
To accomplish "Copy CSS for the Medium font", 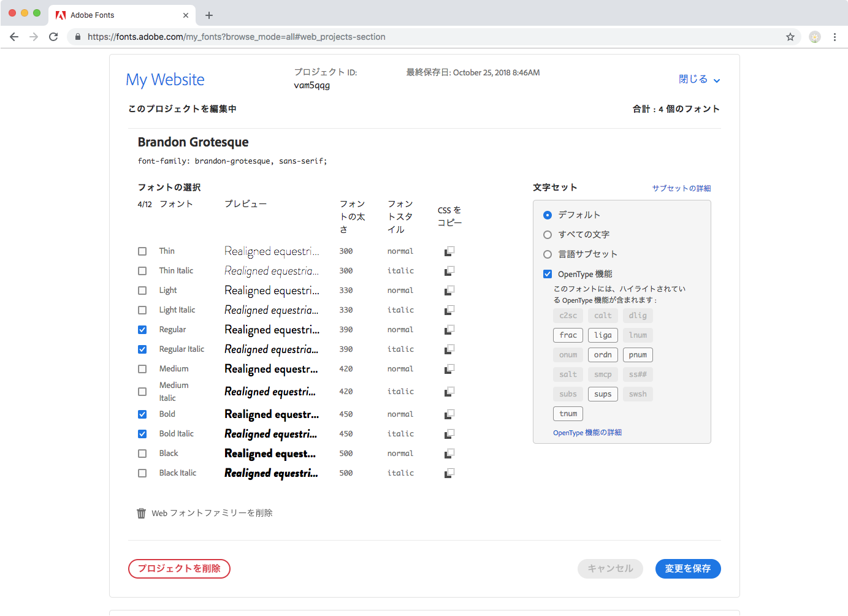I will pyautogui.click(x=449, y=369).
